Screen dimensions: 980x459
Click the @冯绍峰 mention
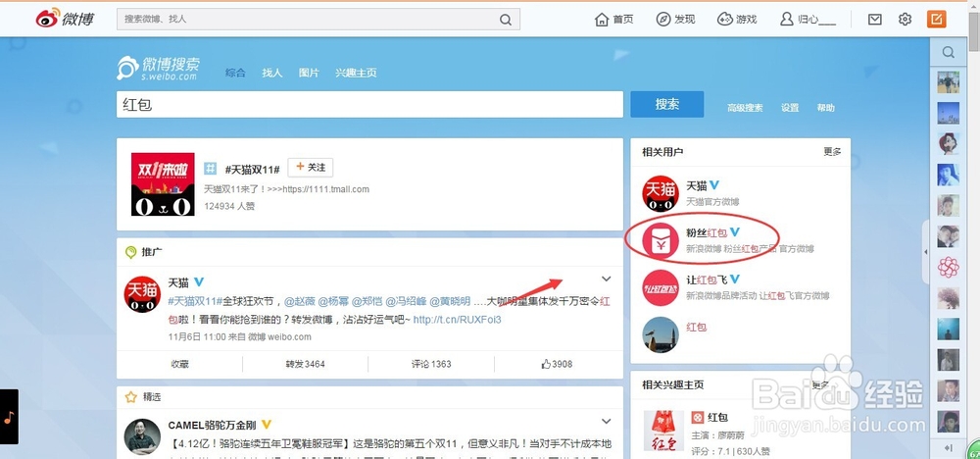[406, 301]
